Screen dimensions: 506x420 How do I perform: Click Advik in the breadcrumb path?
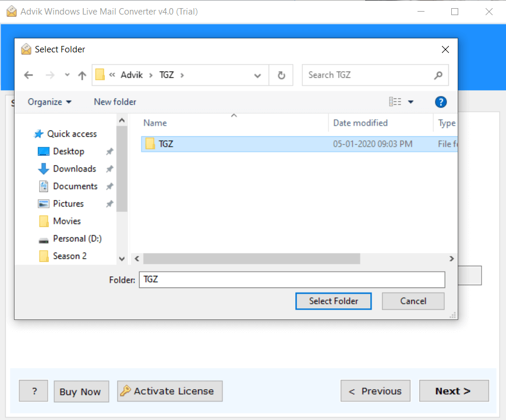pyautogui.click(x=132, y=74)
